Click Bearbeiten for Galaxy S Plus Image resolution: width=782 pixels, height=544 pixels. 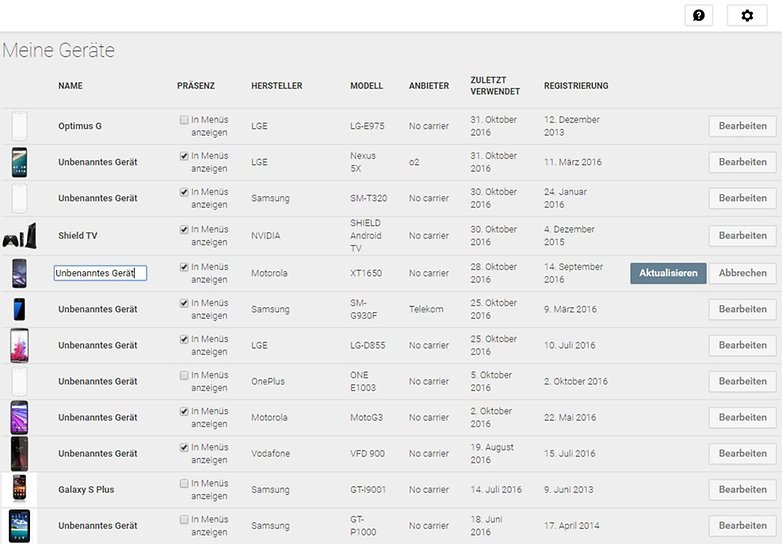pos(743,490)
